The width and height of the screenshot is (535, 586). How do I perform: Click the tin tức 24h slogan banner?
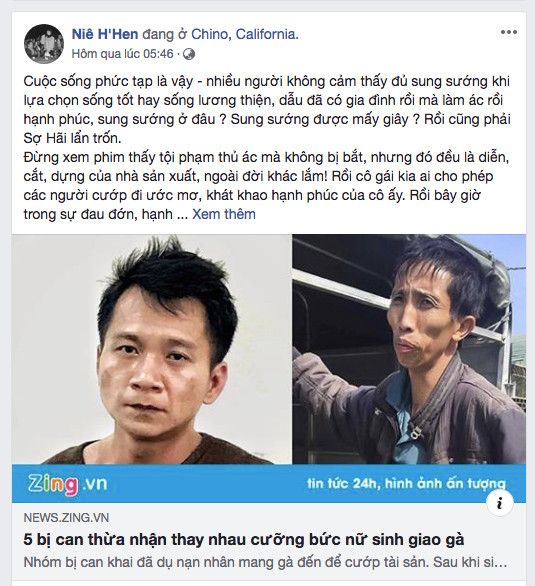tap(406, 484)
